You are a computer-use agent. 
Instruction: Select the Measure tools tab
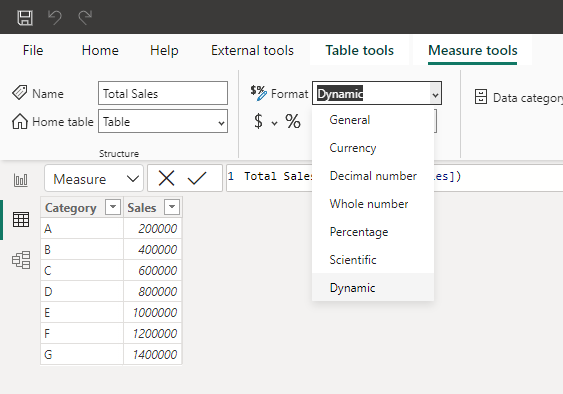pos(473,50)
